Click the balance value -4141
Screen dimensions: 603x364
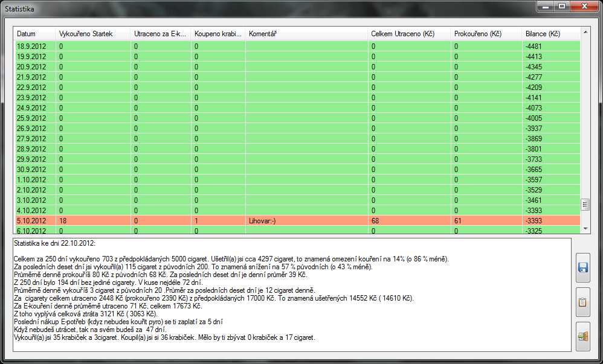click(534, 98)
